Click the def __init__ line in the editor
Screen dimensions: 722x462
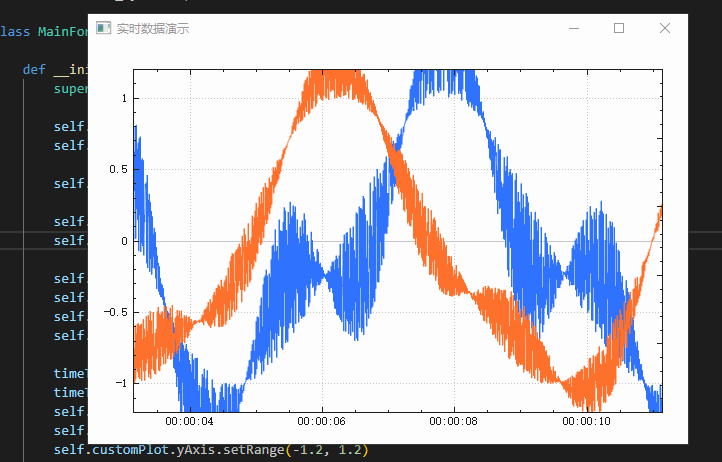tap(55, 70)
